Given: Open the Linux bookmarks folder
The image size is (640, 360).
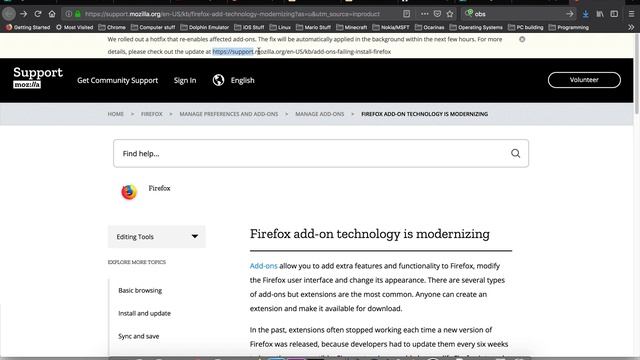Looking at the screenshot, I should pyautogui.click(x=280, y=27).
